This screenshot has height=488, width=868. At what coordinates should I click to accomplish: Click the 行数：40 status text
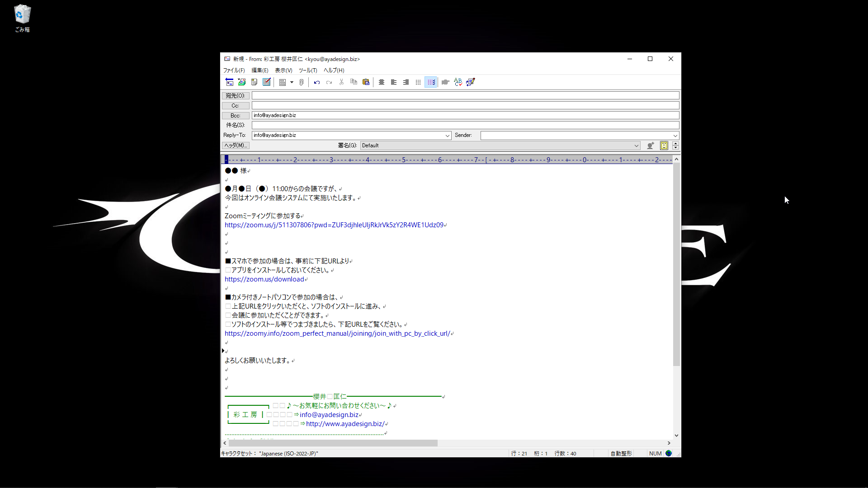tap(565, 454)
